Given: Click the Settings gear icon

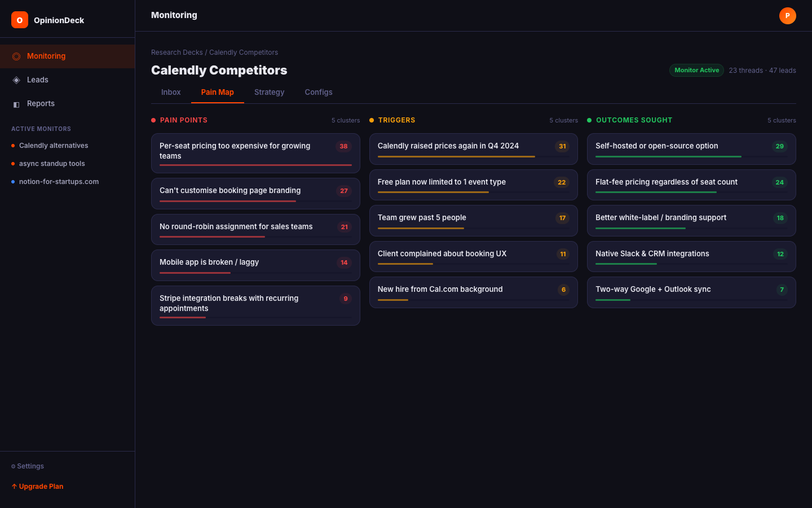Looking at the screenshot, I should click(13, 466).
